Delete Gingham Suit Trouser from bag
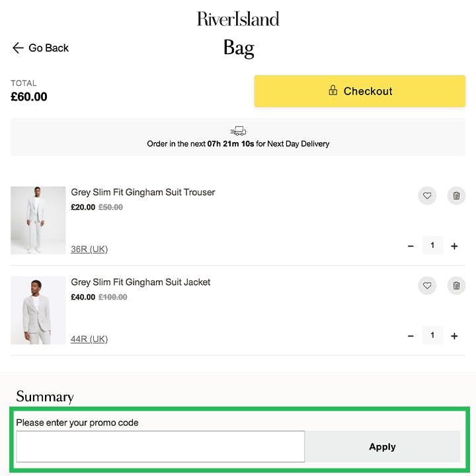The image size is (476, 476). (456, 196)
